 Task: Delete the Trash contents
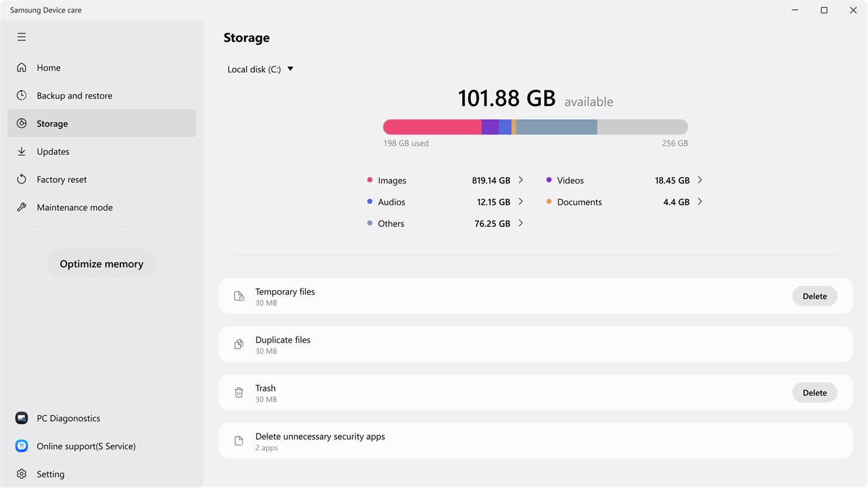point(814,393)
